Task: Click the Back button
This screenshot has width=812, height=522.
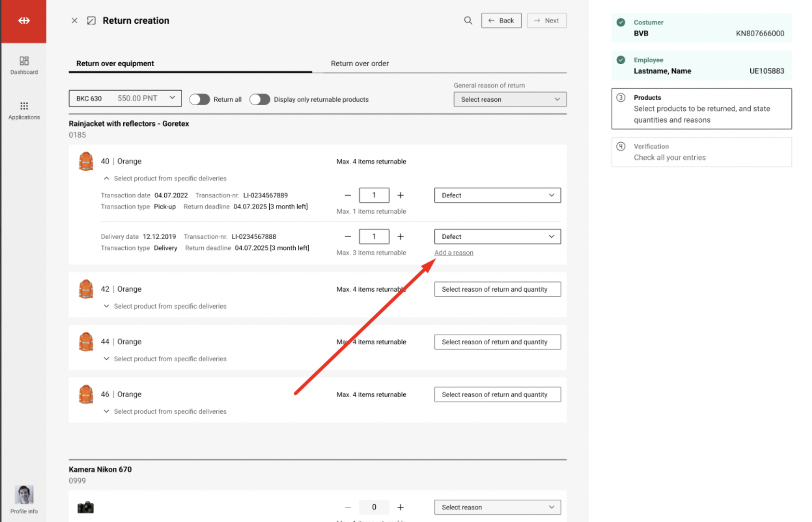Action: (501, 21)
